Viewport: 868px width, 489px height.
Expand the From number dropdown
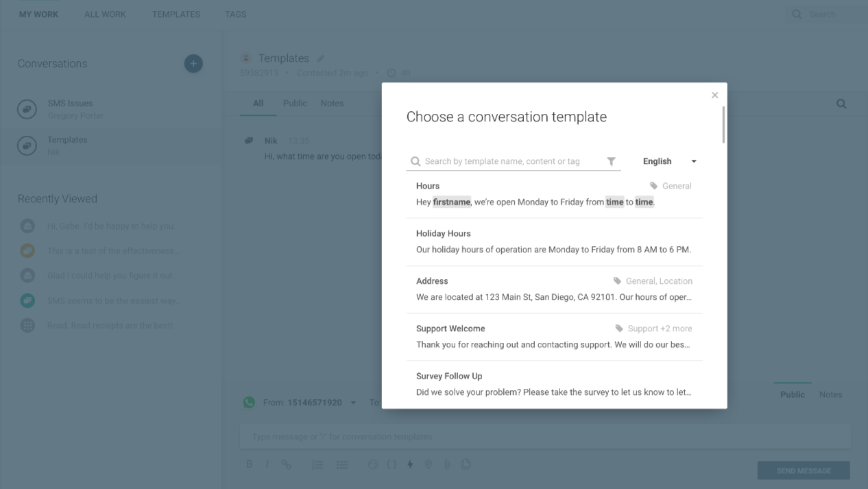[353, 403]
